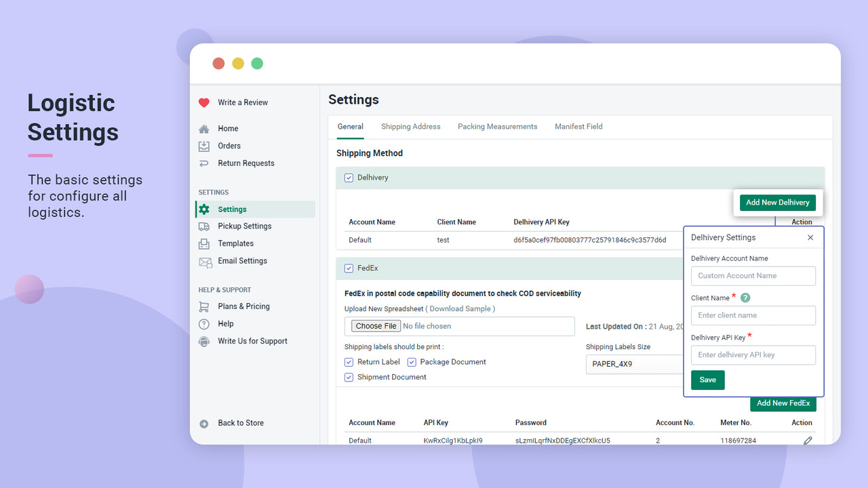This screenshot has width=868, height=488.
Task: Click the Back to Store arrow icon
Action: click(x=204, y=423)
